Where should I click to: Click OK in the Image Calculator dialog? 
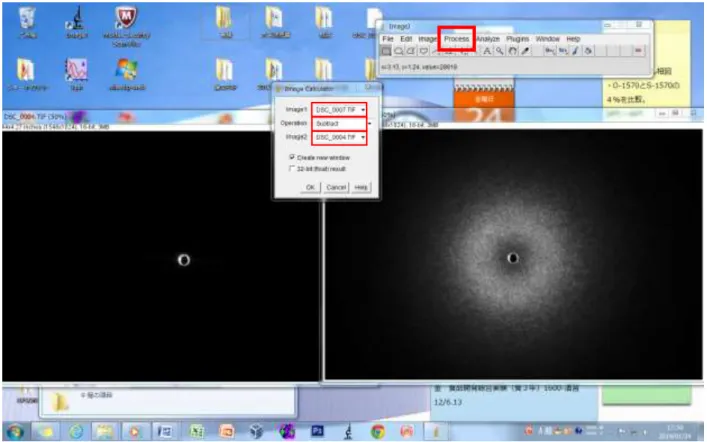310,187
